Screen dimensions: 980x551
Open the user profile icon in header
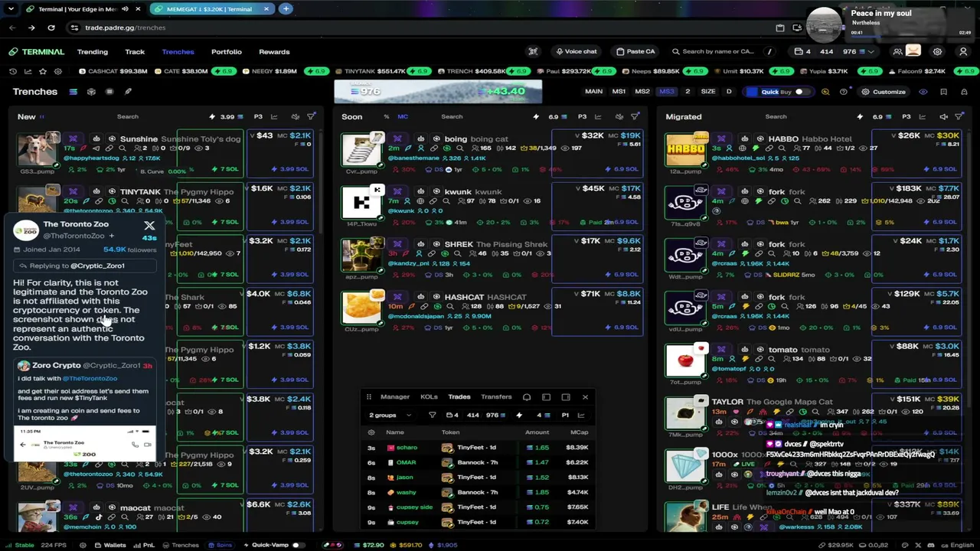(963, 51)
